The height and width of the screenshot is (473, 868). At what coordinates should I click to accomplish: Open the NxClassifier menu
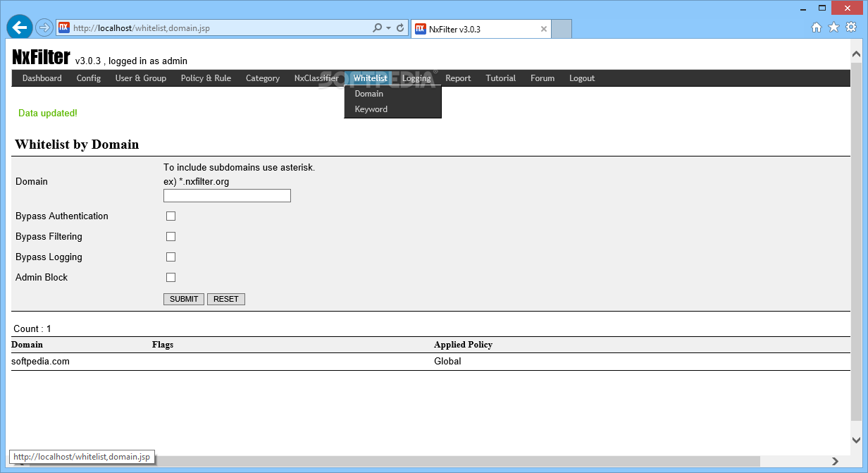(316, 78)
